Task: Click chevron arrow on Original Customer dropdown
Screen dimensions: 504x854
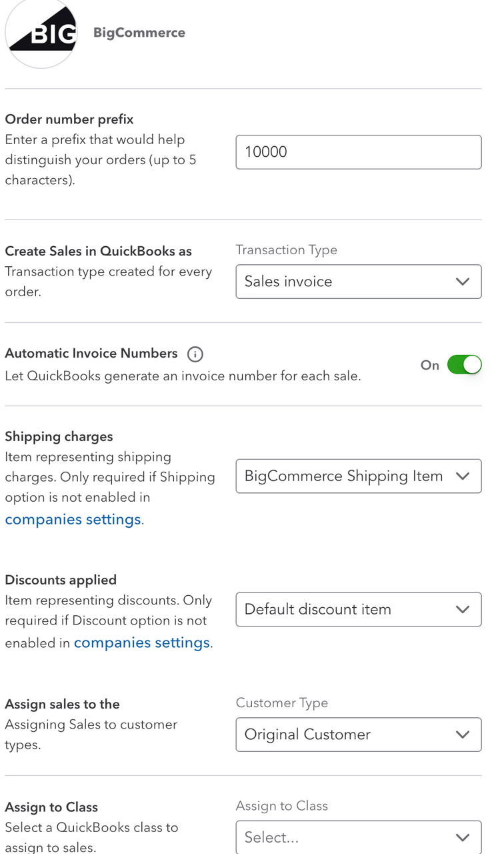Action: [463, 735]
